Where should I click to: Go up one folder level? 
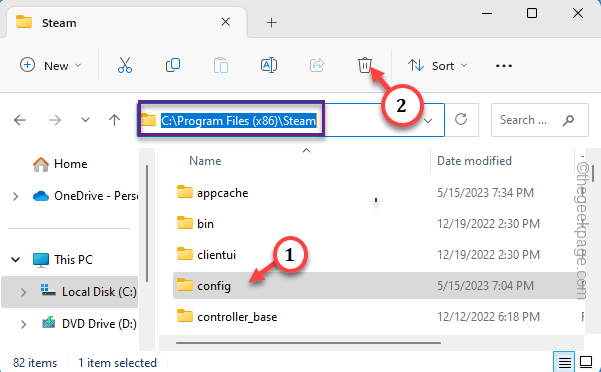tap(114, 120)
